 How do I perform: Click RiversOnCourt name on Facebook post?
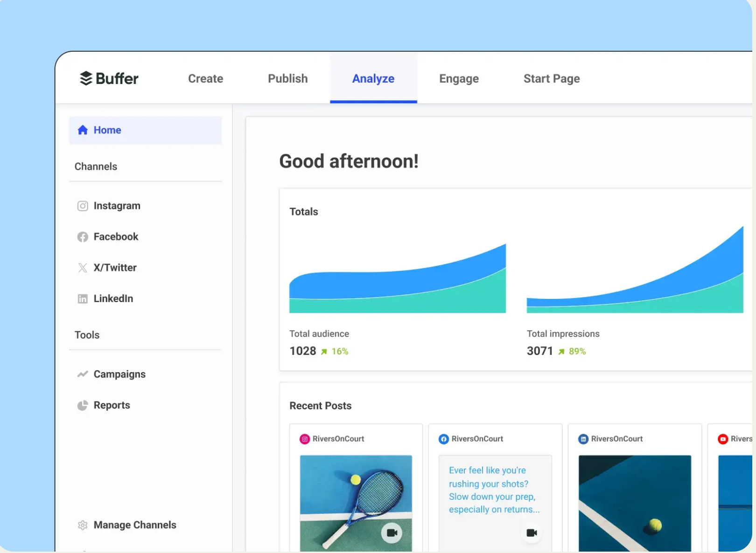coord(477,439)
